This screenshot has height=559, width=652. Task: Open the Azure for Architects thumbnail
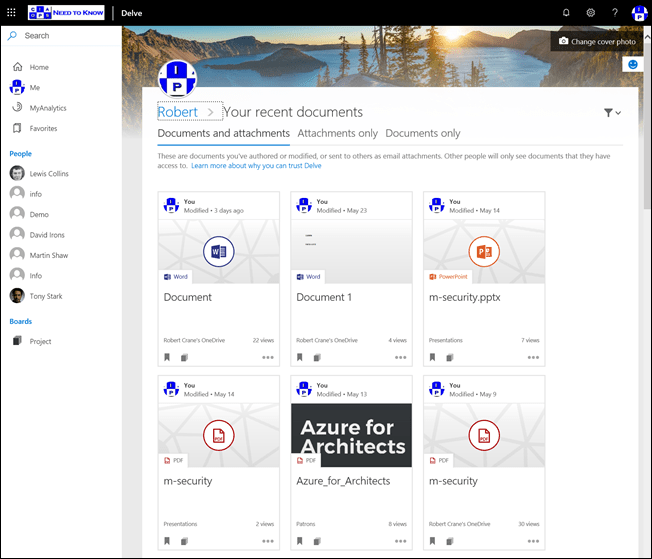[351, 428]
